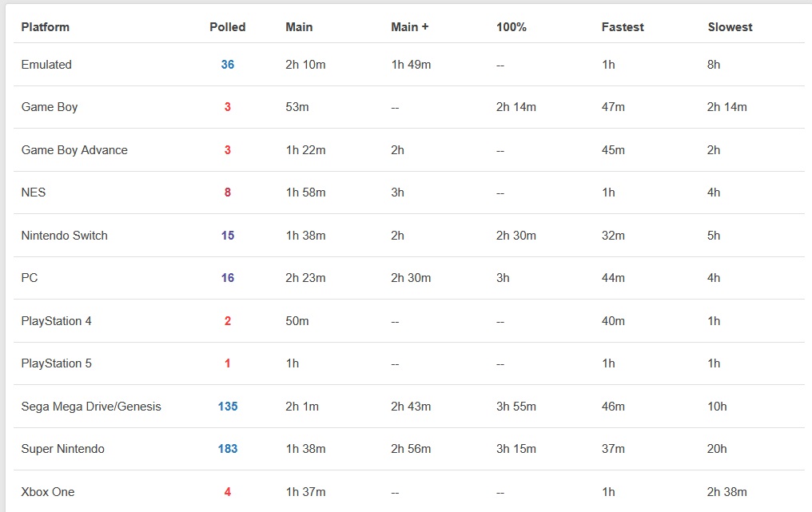Click the Game Boy Advance row label
Viewport: 812px width, 512px height.
[x=74, y=150]
